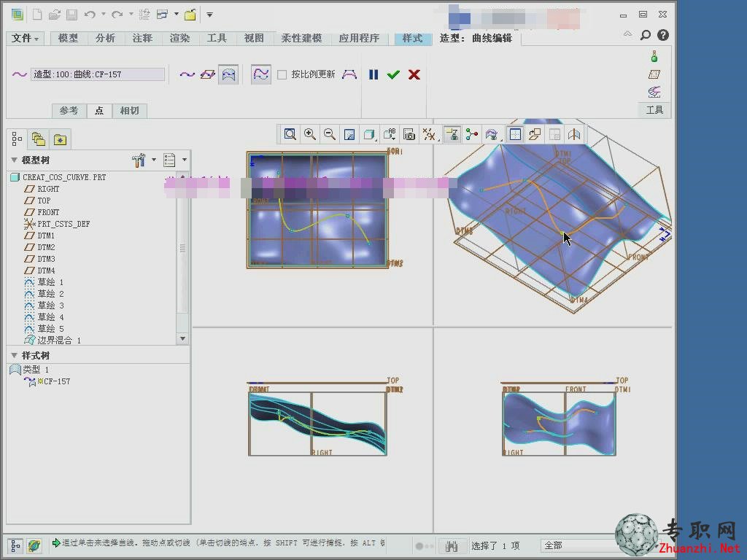747x560 pixels.
Task: Click the Save icon in quick access toolbar
Action: [72, 15]
